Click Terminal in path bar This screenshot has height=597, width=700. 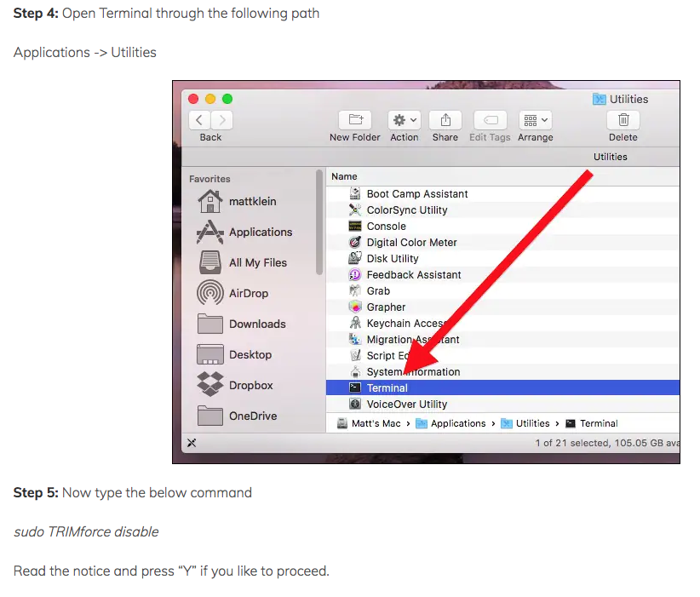pos(592,423)
